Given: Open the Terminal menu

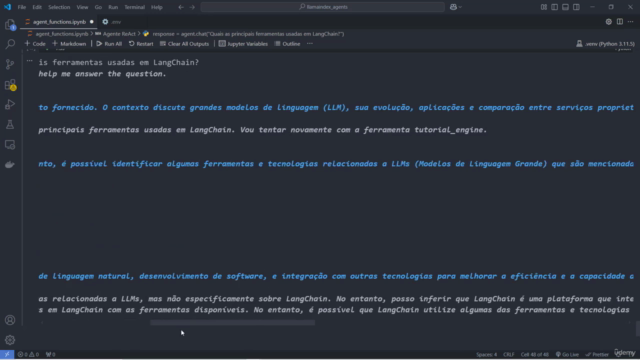Looking at the screenshot, I should (x=134, y=7).
